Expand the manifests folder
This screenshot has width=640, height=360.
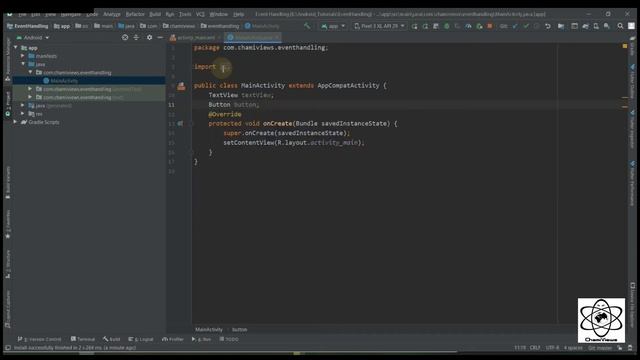[23, 56]
